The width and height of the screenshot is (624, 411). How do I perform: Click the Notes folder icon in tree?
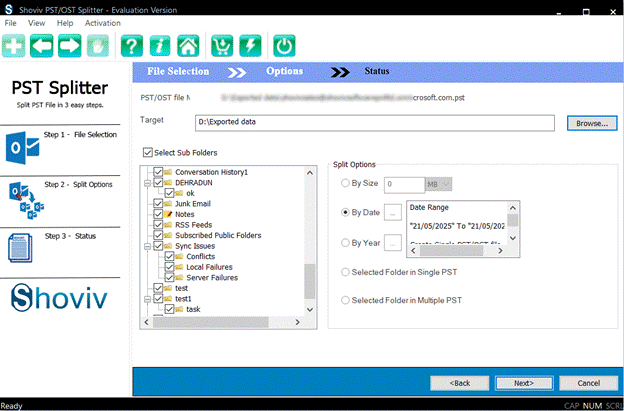(x=168, y=214)
